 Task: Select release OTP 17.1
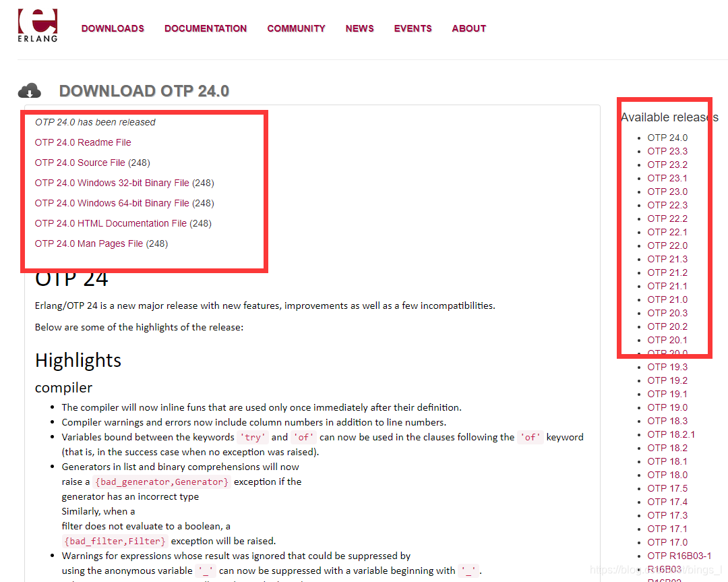pos(667,529)
